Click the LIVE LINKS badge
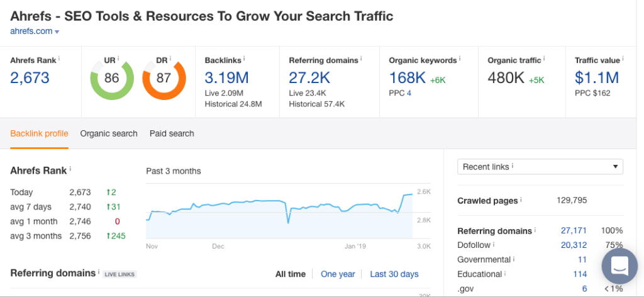Screen dimensions: 644x297 coord(119,274)
